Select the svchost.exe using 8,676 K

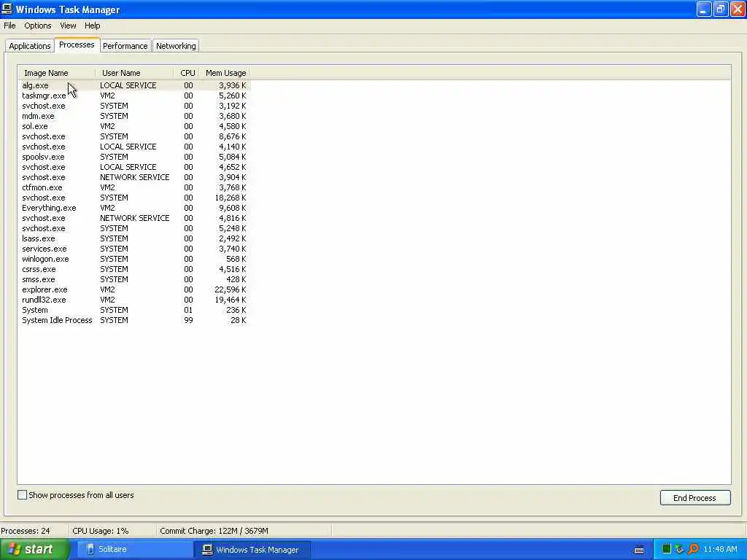(134, 136)
